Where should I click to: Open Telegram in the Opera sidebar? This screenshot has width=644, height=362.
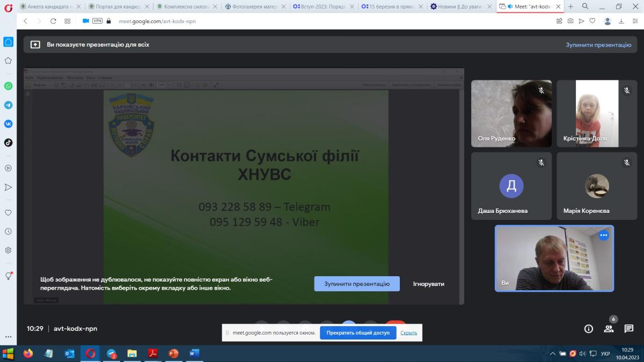tap(8, 105)
